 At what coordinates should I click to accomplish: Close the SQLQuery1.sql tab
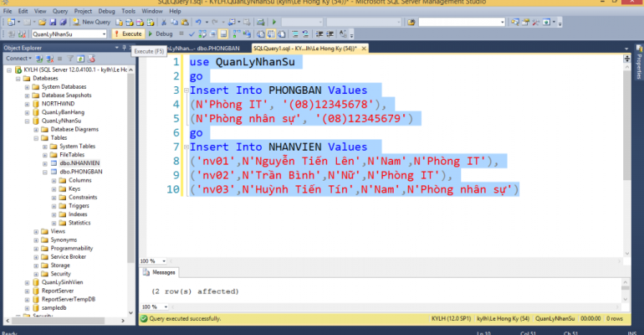[x=364, y=49]
